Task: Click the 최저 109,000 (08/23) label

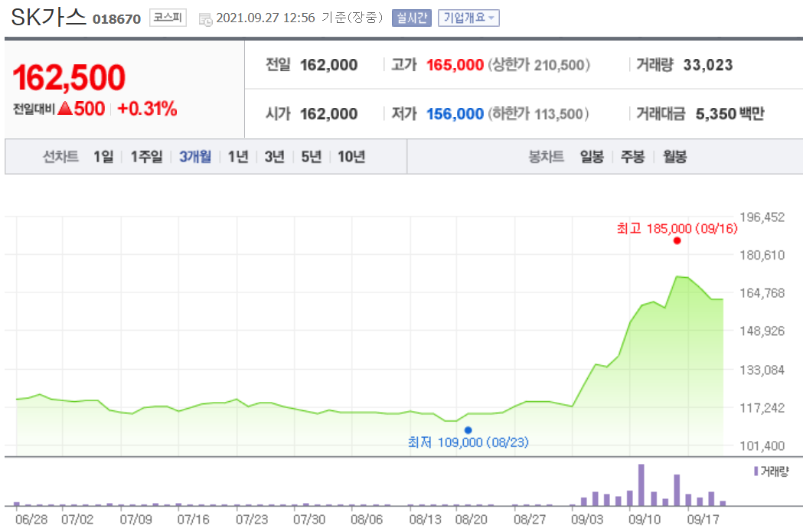Action: (x=468, y=442)
